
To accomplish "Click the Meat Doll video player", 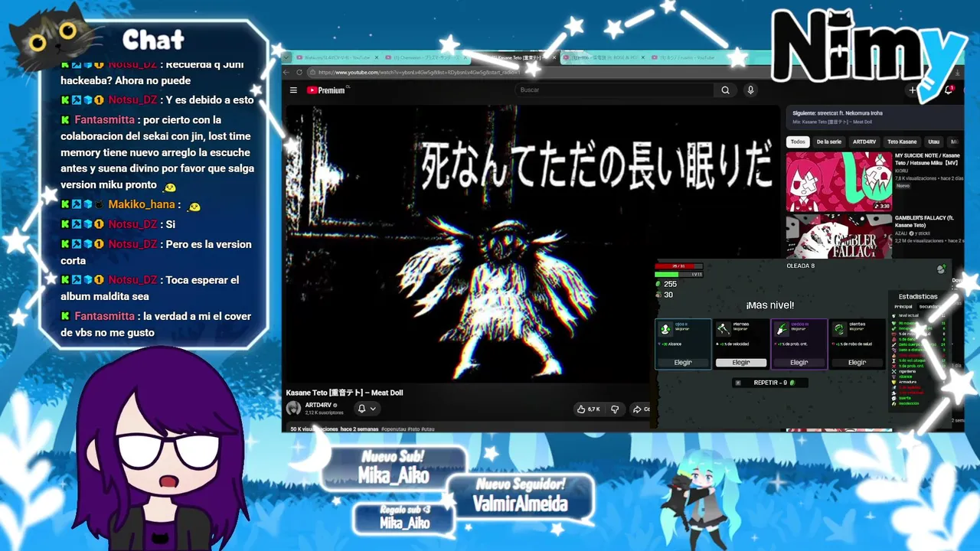I will point(533,243).
